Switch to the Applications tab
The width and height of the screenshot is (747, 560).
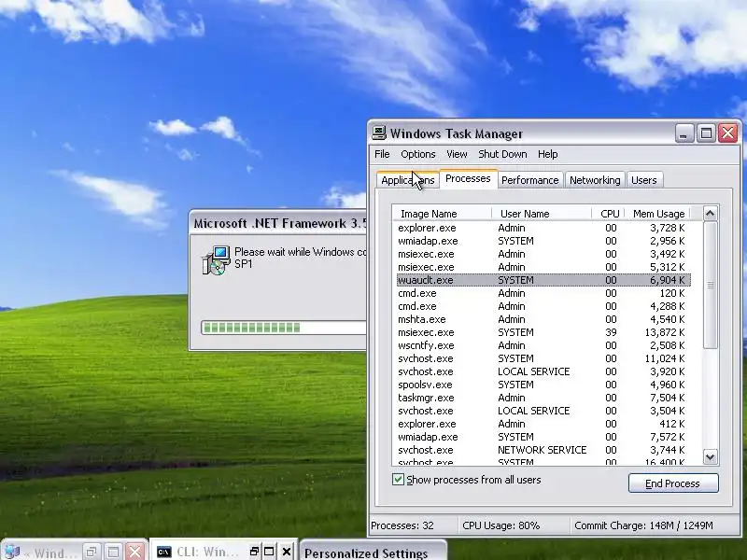pyautogui.click(x=408, y=180)
